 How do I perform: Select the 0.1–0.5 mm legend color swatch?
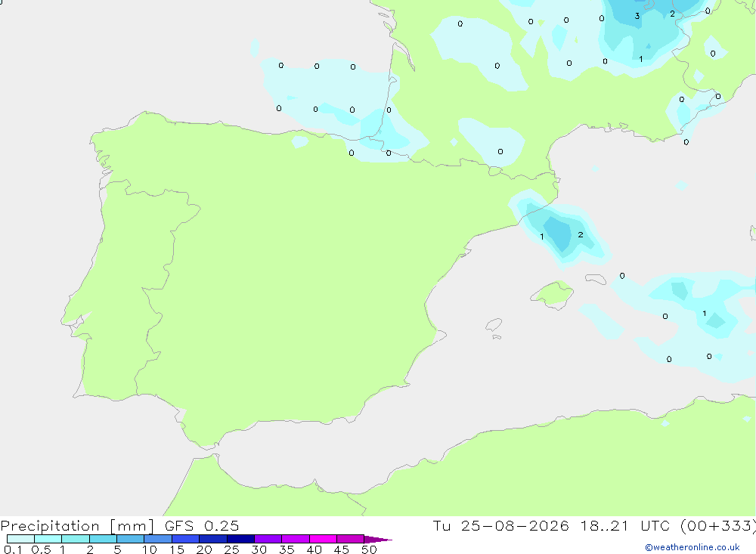point(20,539)
